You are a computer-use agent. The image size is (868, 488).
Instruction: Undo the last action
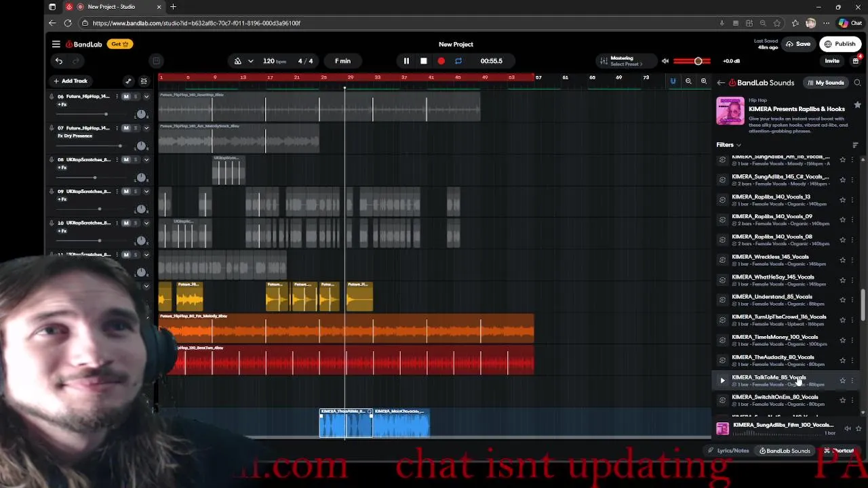(59, 61)
